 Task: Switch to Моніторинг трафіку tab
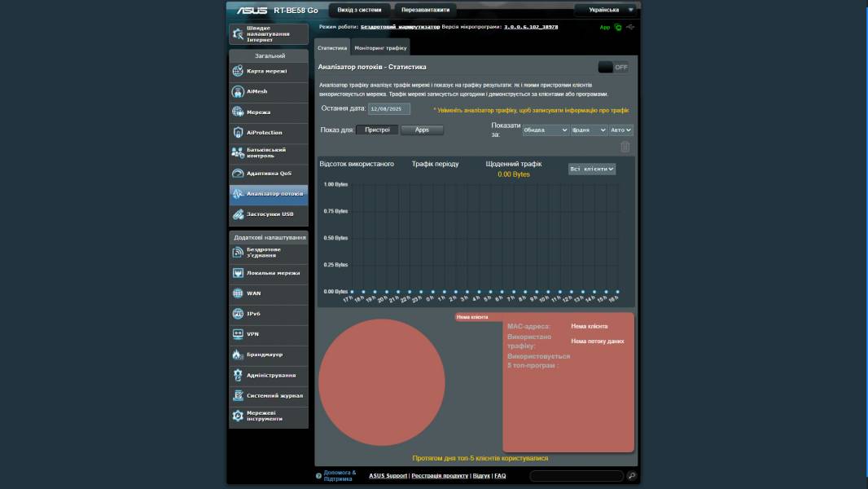coord(380,48)
